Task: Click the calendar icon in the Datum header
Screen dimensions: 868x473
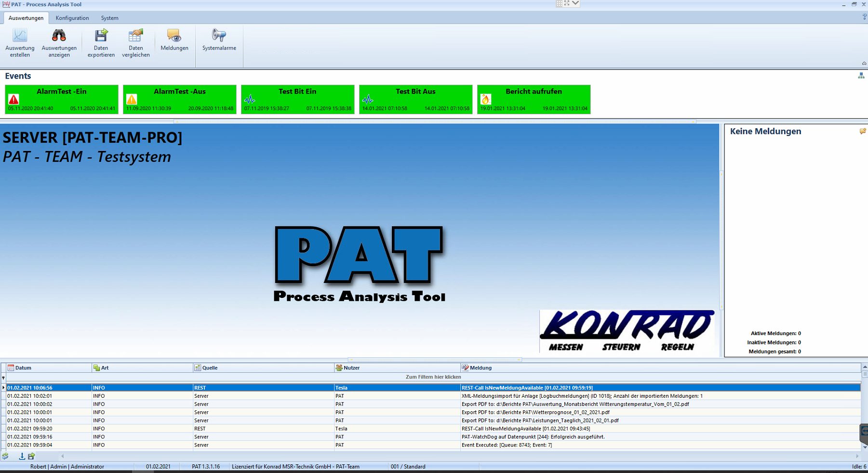Action: 11,368
